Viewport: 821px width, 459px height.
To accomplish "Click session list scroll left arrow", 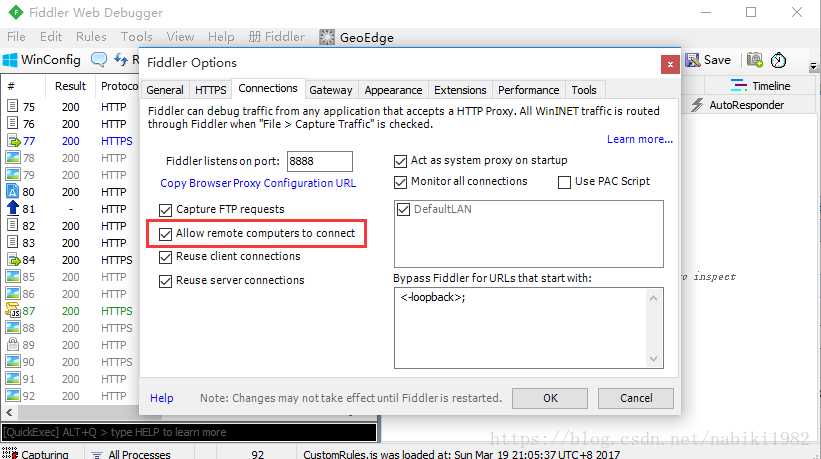I will tap(9, 412).
